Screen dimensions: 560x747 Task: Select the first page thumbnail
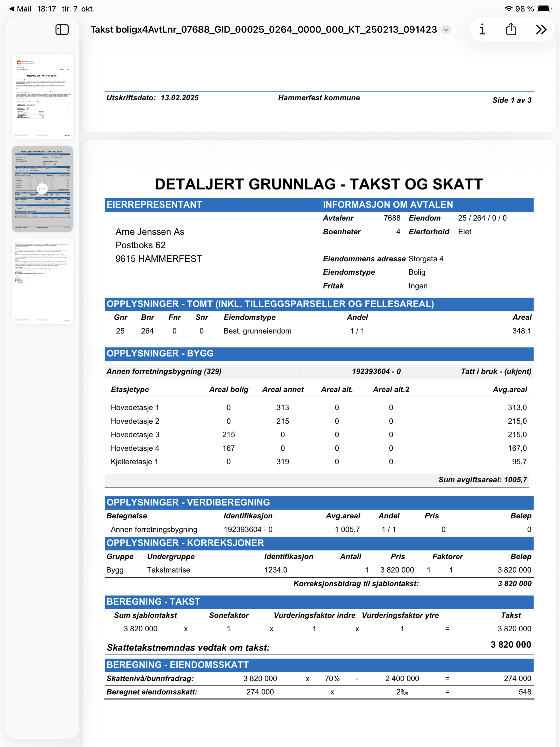tap(42, 96)
